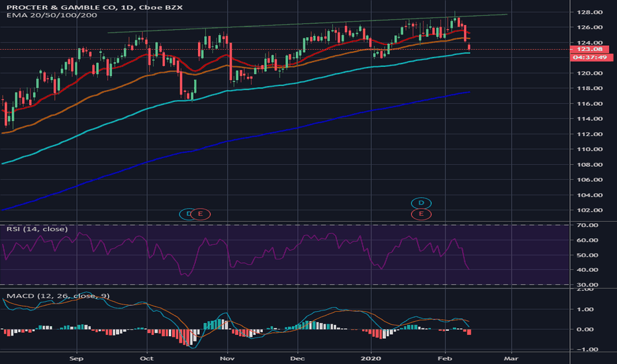
Task: Click the dividend D marker near January
Action: [421, 203]
